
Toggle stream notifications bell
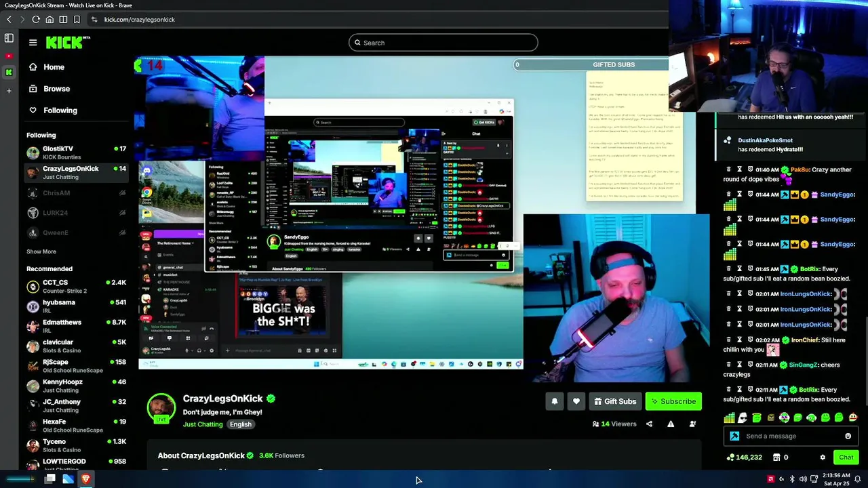point(555,401)
